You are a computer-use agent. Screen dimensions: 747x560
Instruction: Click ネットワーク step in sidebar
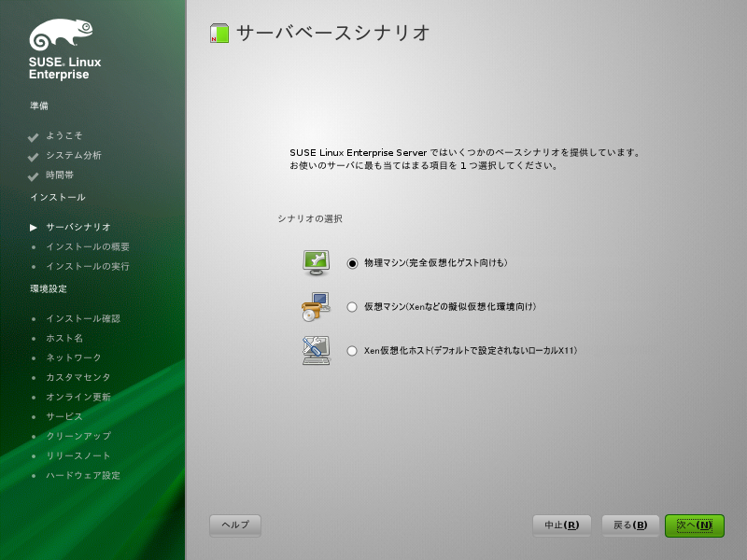74,357
